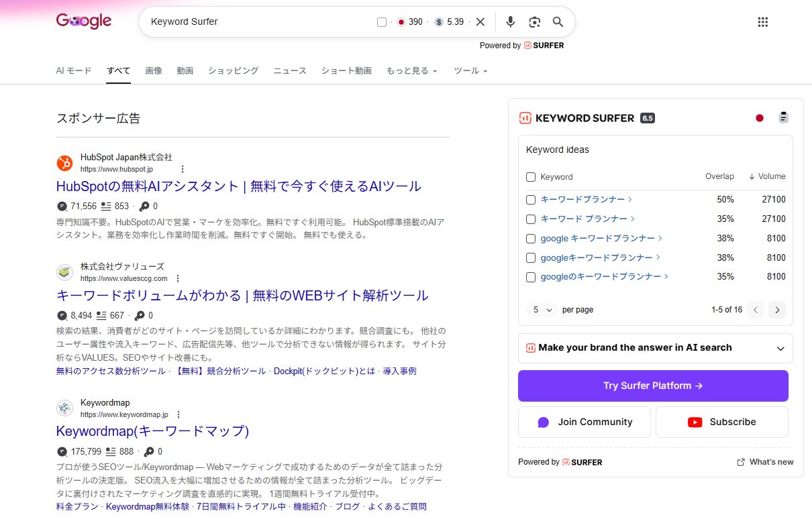This screenshot has height=519, width=812.
Task: Open the ツール dropdown menu
Action: 470,70
